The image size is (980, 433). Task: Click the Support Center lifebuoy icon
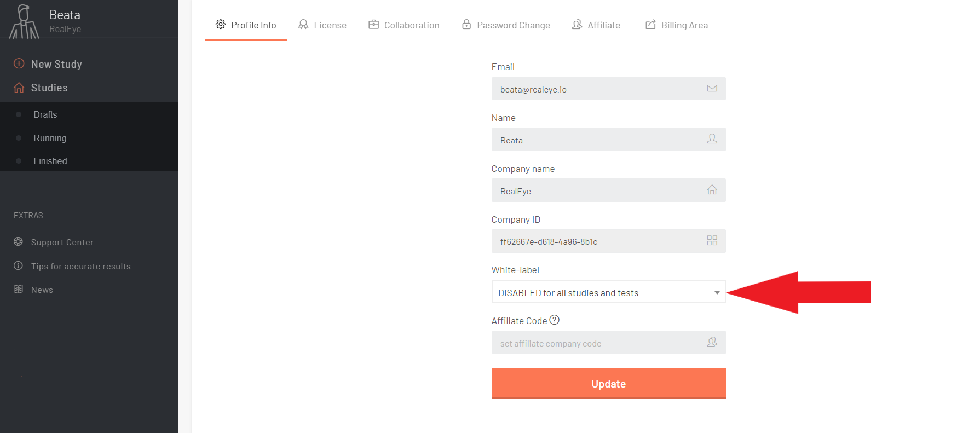(18, 241)
